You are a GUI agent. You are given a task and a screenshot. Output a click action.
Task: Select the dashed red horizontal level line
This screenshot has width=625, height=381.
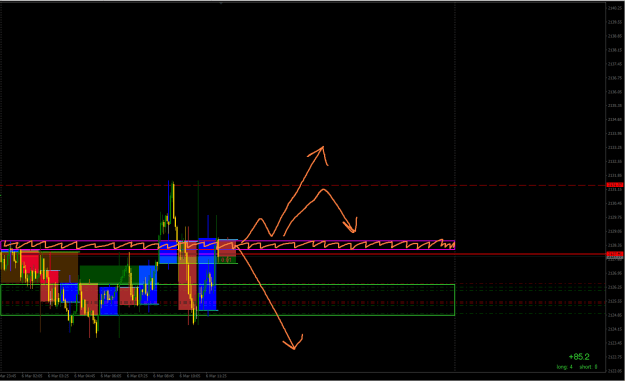[303, 185]
